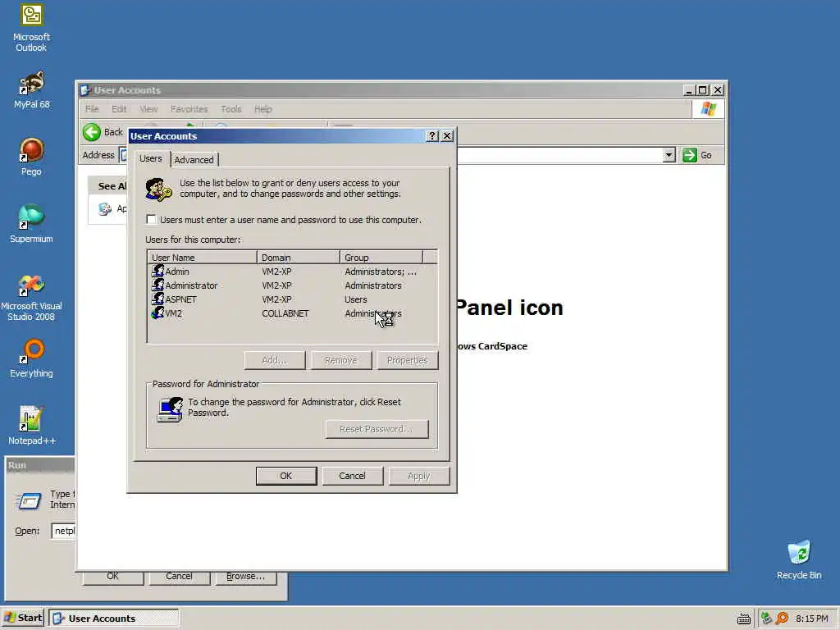Click Cancel in the Run dialog
This screenshot has height=630, width=840.
pyautogui.click(x=179, y=577)
